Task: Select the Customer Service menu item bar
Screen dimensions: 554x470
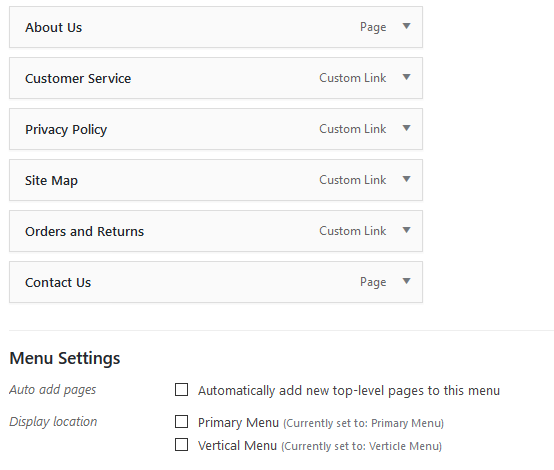Action: [216, 78]
